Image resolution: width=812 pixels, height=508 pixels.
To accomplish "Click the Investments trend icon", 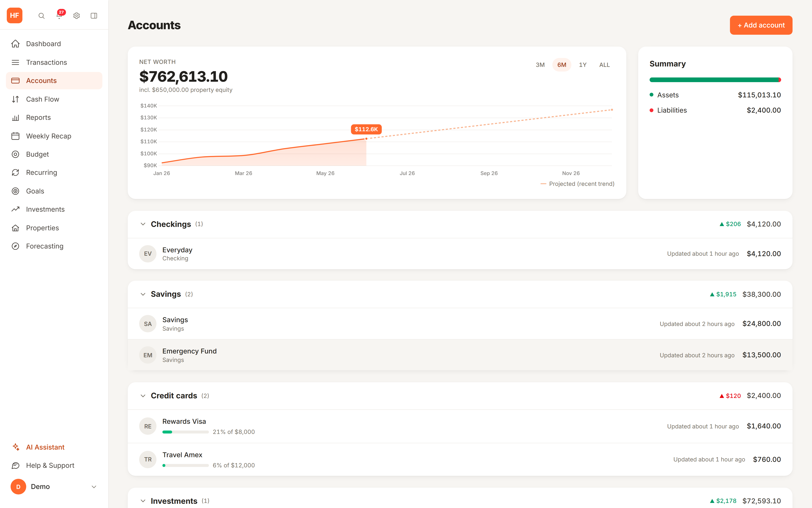I will [x=15, y=209].
